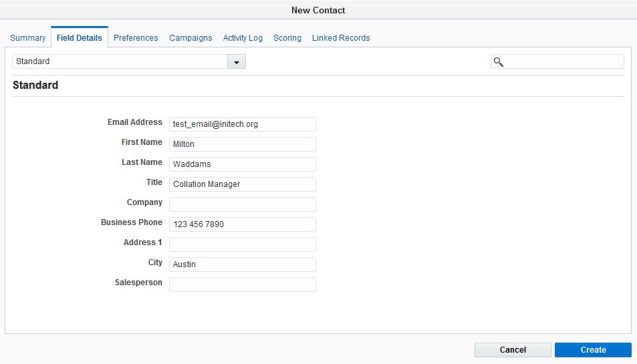The image size is (637, 364).
Task: Switch to the Summary tab
Action: pyautogui.click(x=27, y=38)
